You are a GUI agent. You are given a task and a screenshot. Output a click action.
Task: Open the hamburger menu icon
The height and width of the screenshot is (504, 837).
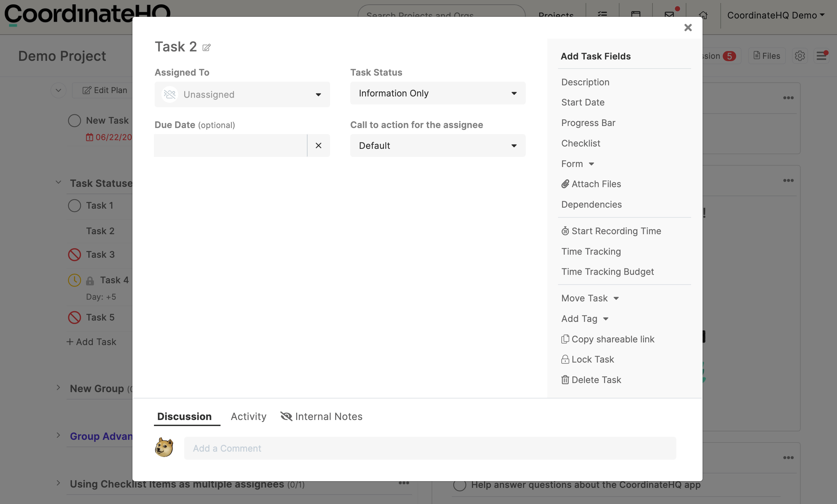pos(822,56)
